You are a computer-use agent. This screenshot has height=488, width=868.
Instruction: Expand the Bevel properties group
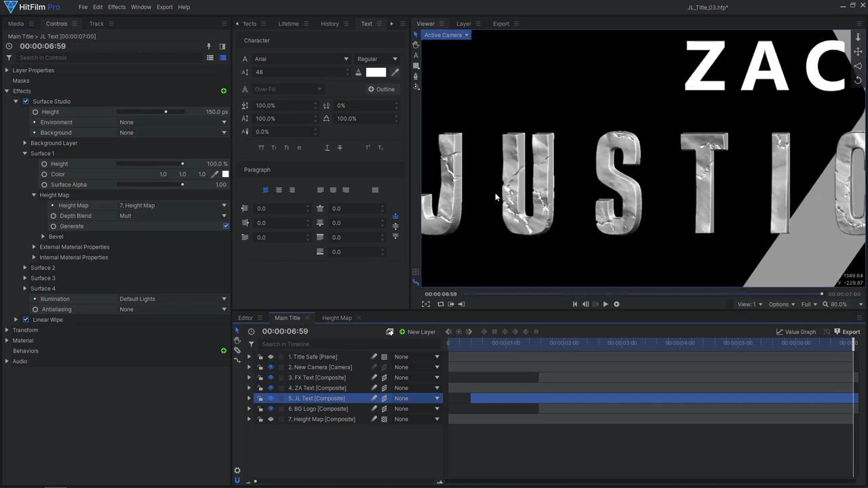[x=43, y=237]
